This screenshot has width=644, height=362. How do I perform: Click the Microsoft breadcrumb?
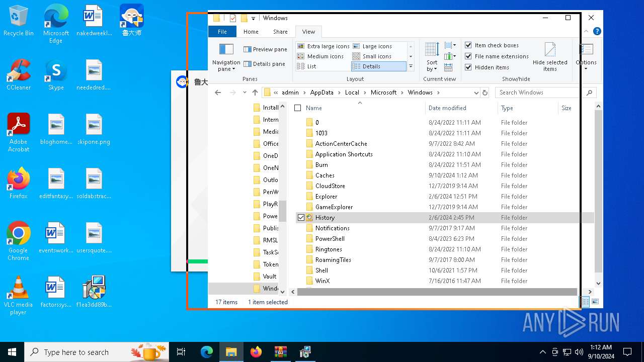pos(383,93)
